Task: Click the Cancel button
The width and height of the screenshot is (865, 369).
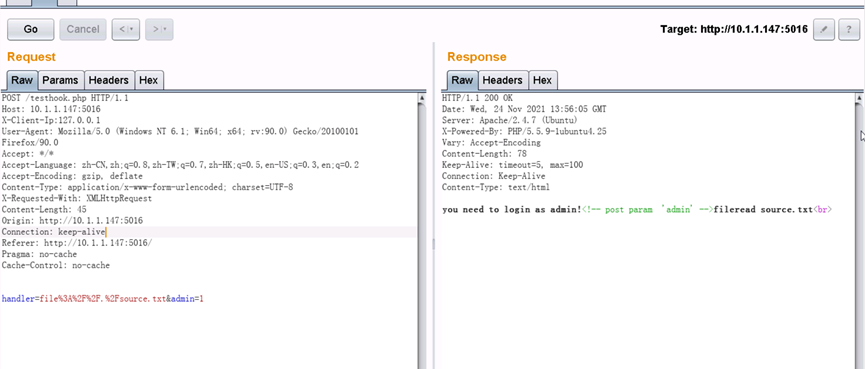Action: click(83, 29)
